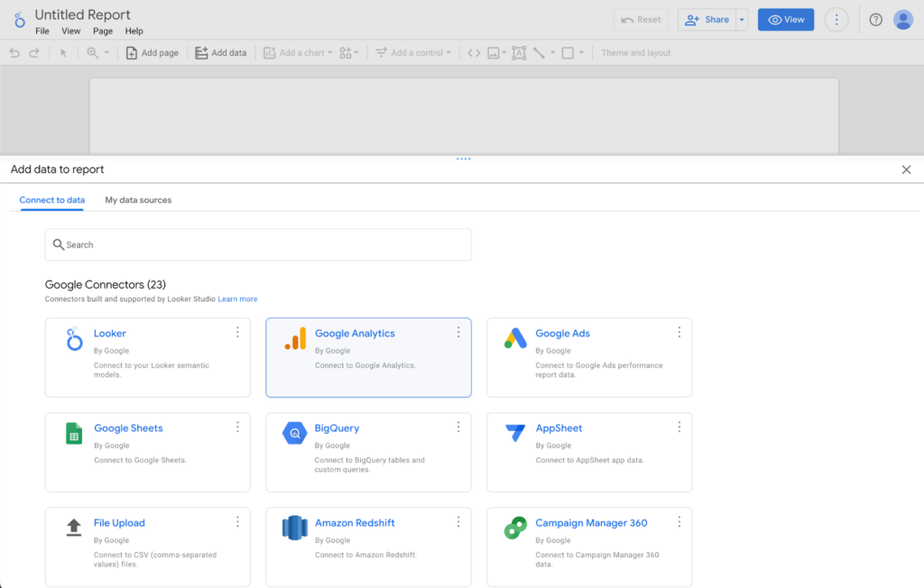This screenshot has height=588, width=924.
Task: Click the panel resize handle dots
Action: (463, 159)
